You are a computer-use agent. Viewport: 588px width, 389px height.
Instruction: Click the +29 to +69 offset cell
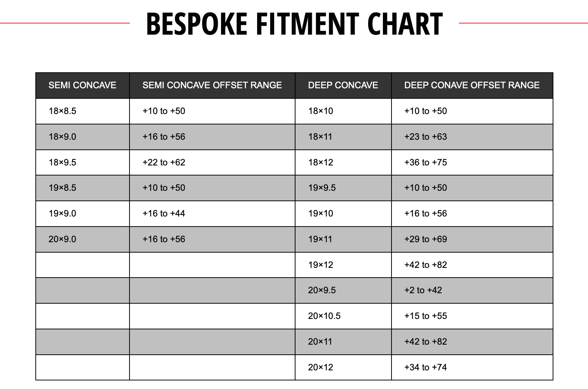[425, 239]
